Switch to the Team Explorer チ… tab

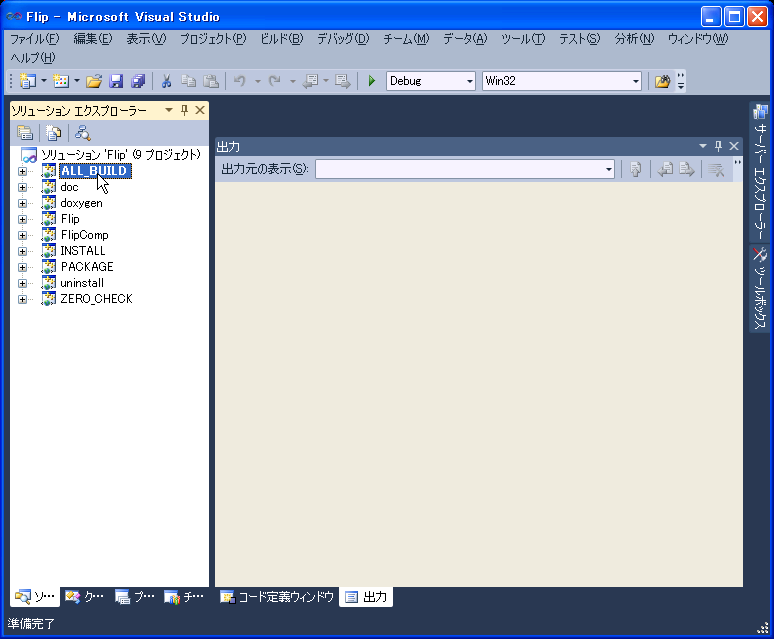[x=184, y=597]
